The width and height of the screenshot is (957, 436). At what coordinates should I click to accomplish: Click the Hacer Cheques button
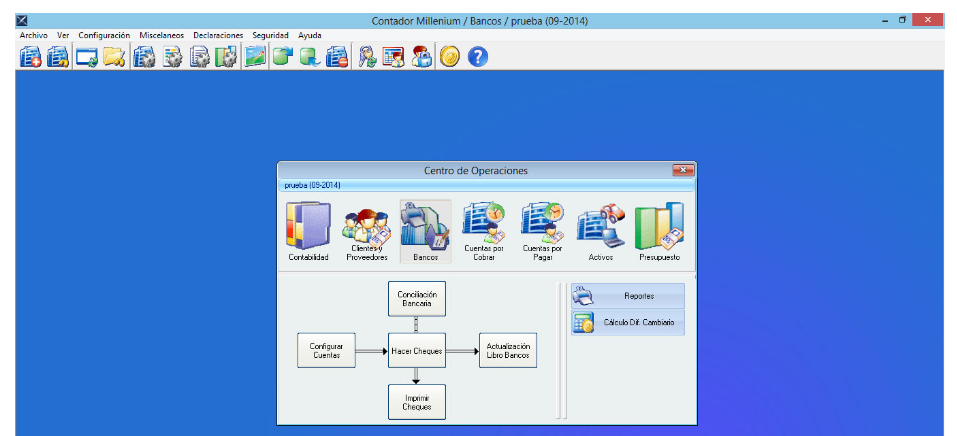(x=417, y=351)
